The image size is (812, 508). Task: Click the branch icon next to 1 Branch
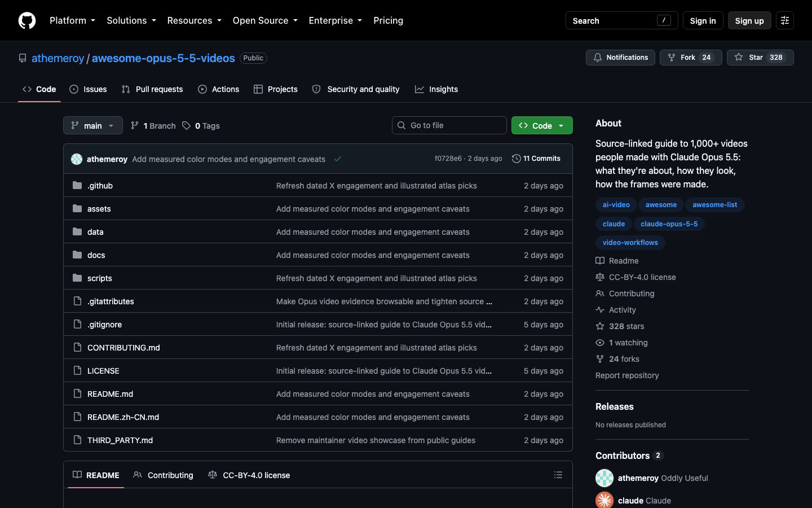(135, 125)
